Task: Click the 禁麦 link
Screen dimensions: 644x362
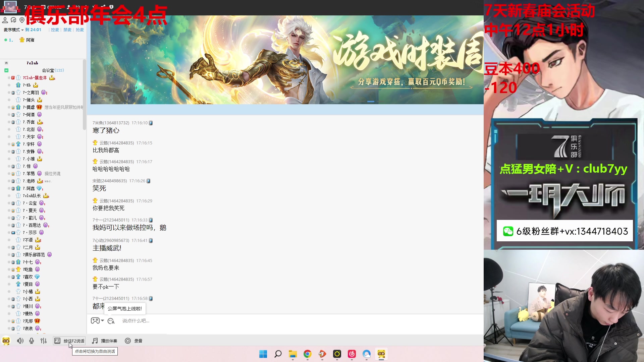Action: pos(67,30)
